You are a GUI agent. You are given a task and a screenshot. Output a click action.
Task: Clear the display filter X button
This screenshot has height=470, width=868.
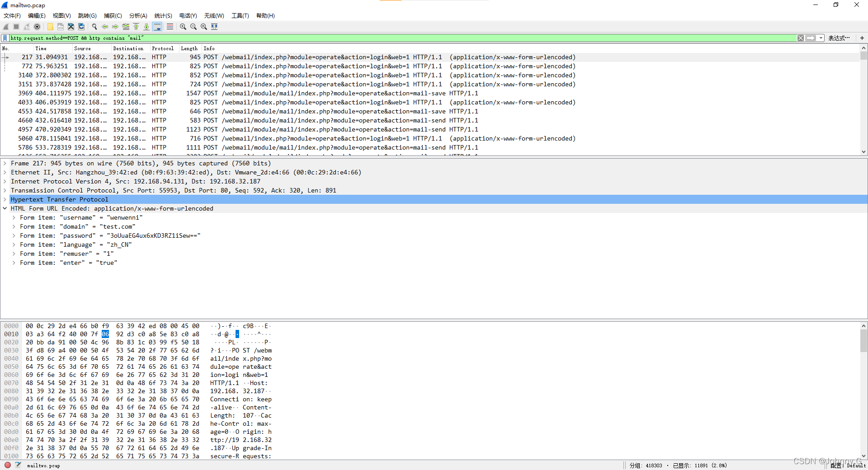(801, 38)
